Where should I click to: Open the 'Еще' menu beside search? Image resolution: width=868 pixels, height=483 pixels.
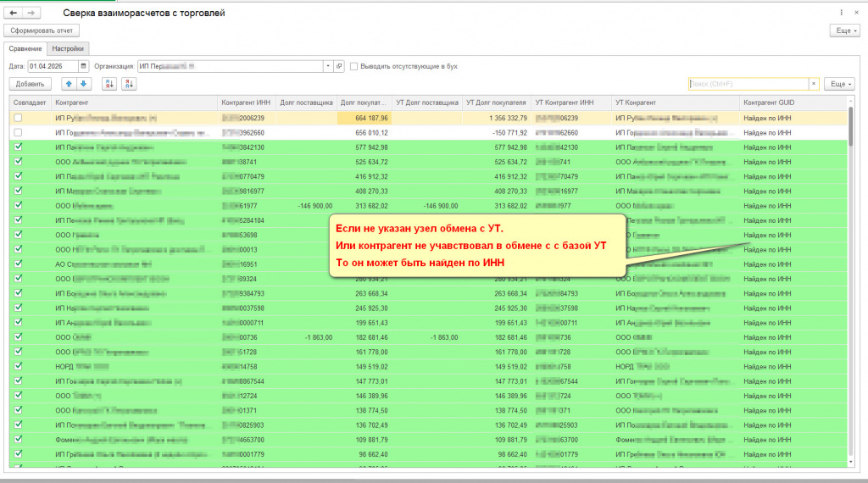tap(839, 84)
